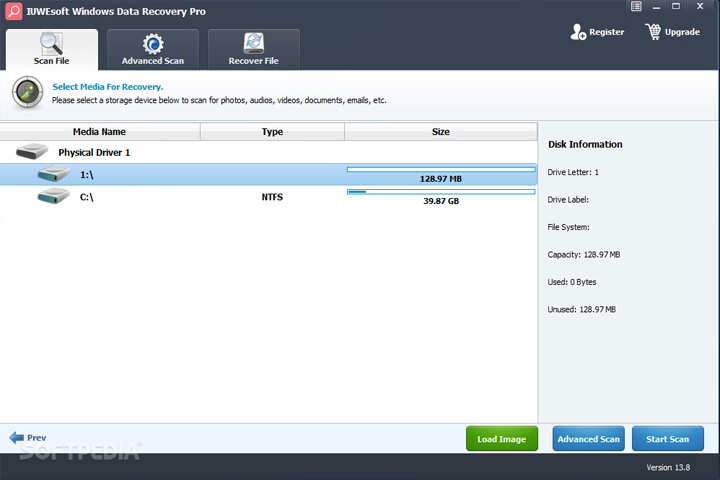The height and width of the screenshot is (480, 720).
Task: Click the 1:\ drive icon
Action: pos(54,174)
